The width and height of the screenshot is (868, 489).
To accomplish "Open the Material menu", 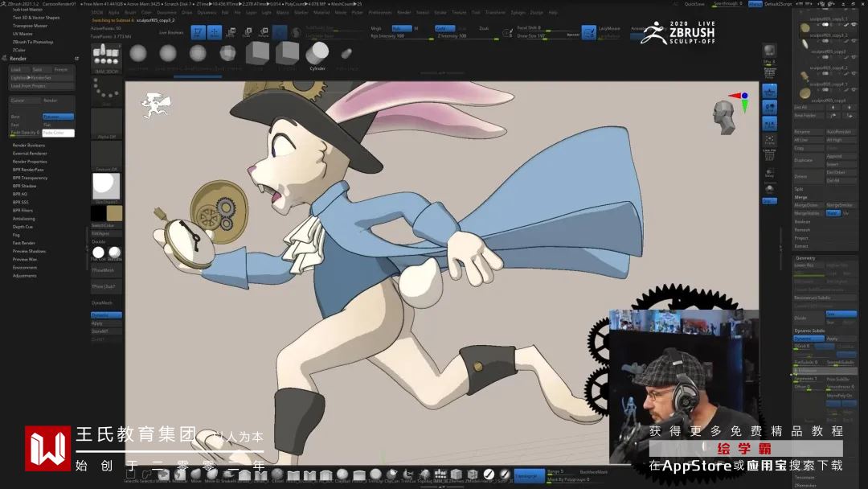I will 321,12.
